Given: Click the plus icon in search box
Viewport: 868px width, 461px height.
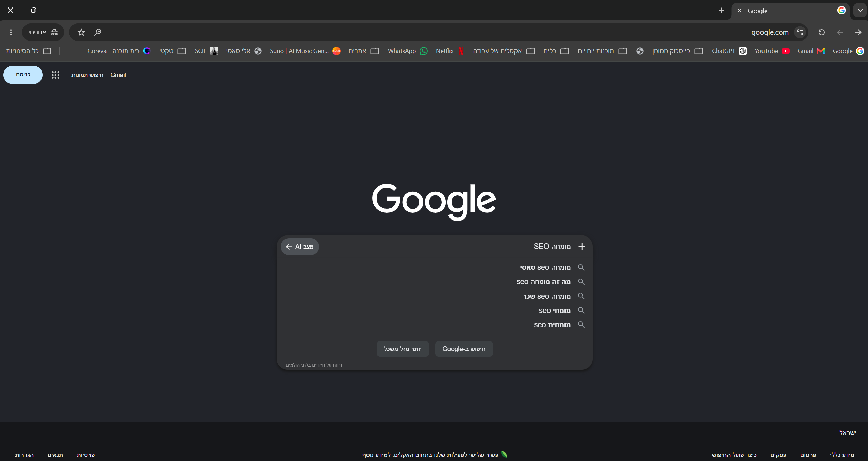Looking at the screenshot, I should coord(582,247).
